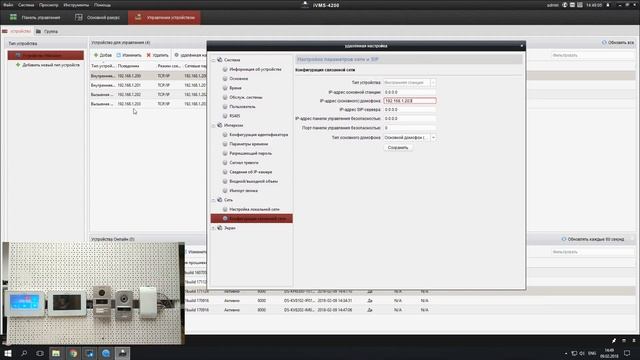Image resolution: width=640 pixels, height=360 pixels.
Task: Click the Изменить button in device toolbar
Action: (129, 55)
